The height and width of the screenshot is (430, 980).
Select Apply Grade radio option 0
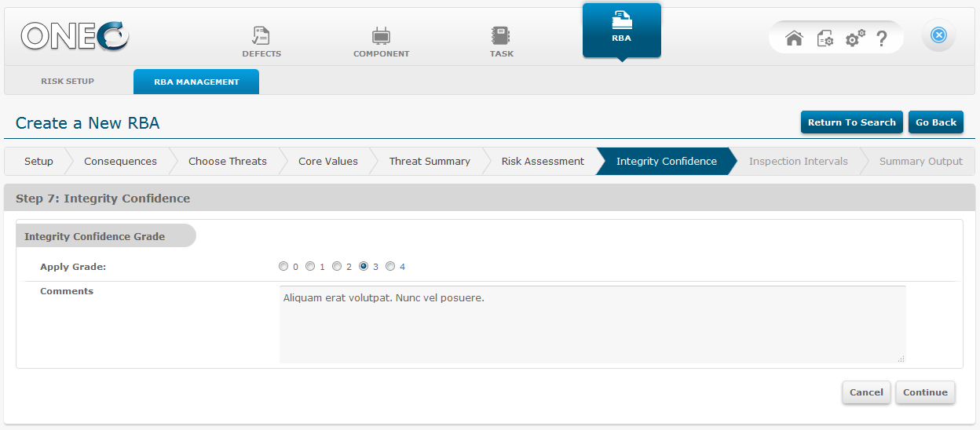(x=283, y=266)
